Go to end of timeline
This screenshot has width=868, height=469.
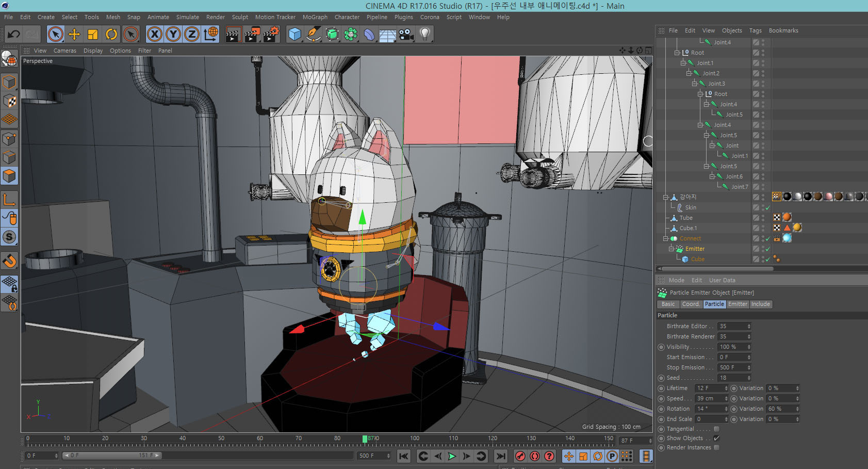point(500,456)
